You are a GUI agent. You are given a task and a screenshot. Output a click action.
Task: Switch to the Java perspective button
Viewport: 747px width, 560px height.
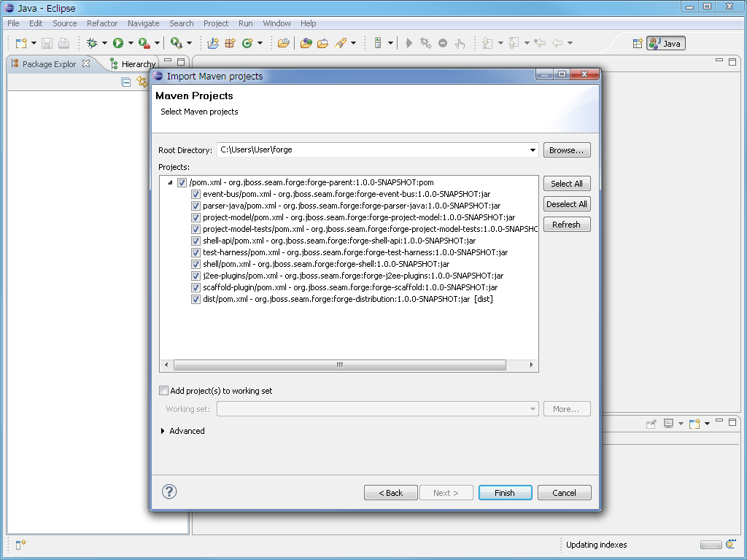(x=666, y=43)
